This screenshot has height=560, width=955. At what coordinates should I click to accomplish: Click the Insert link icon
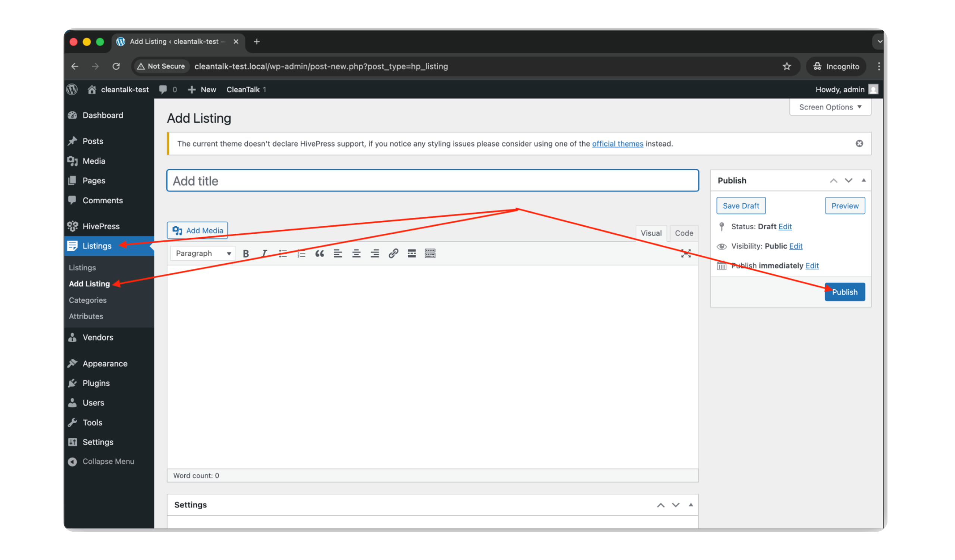(x=393, y=254)
